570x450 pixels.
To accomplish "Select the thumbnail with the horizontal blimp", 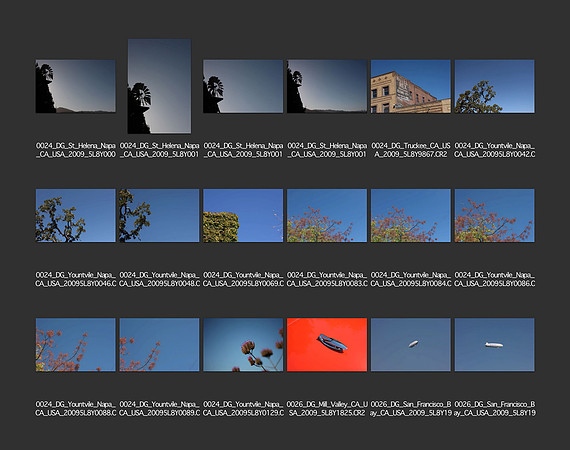I will tap(494, 345).
